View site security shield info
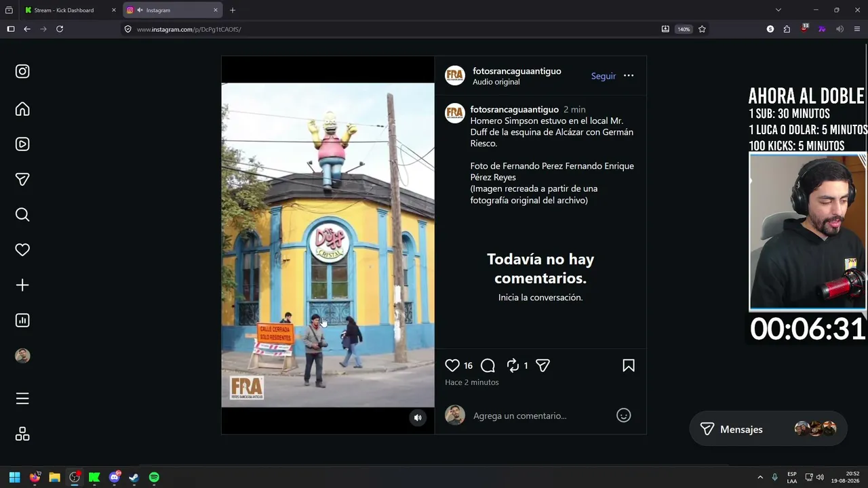 [x=127, y=29]
